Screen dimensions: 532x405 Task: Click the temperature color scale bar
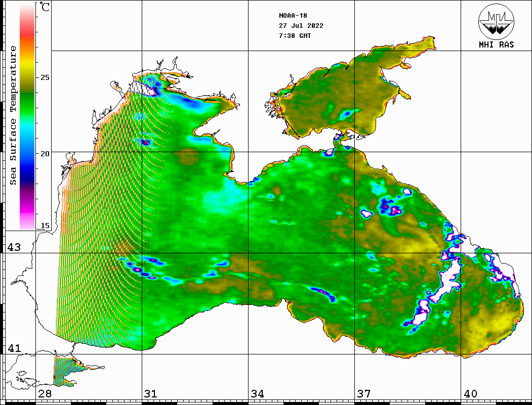pos(27,117)
